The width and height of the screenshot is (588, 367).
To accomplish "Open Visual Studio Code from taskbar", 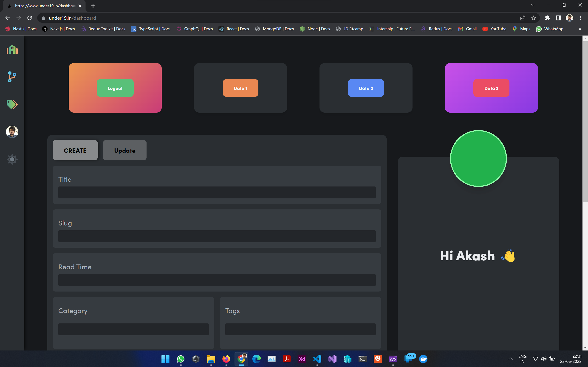I will point(317,359).
